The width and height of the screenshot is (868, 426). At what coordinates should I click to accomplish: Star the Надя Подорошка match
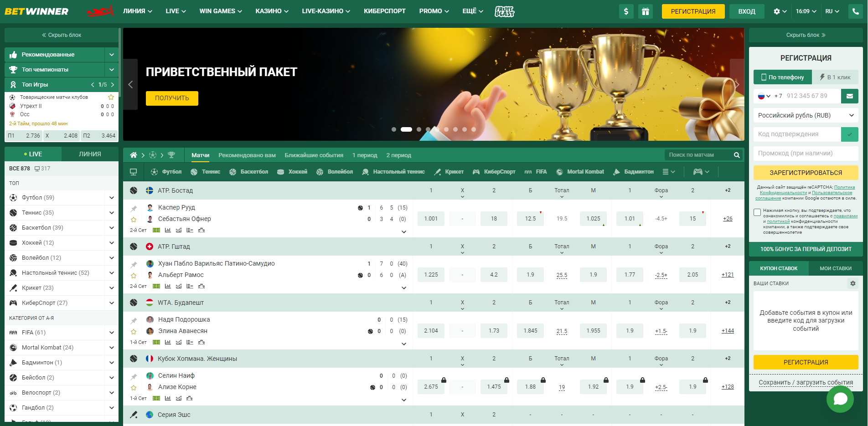click(x=134, y=332)
